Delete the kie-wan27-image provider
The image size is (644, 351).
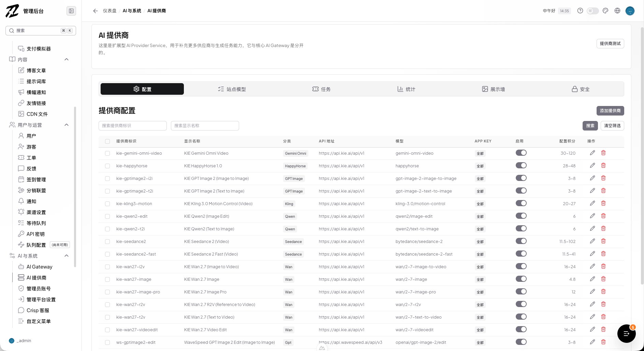tap(603, 279)
